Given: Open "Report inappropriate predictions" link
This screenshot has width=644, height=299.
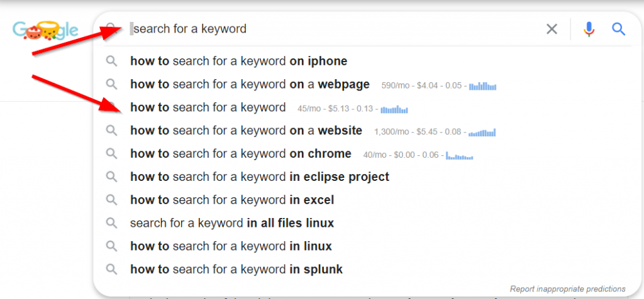Looking at the screenshot, I should [567, 289].
